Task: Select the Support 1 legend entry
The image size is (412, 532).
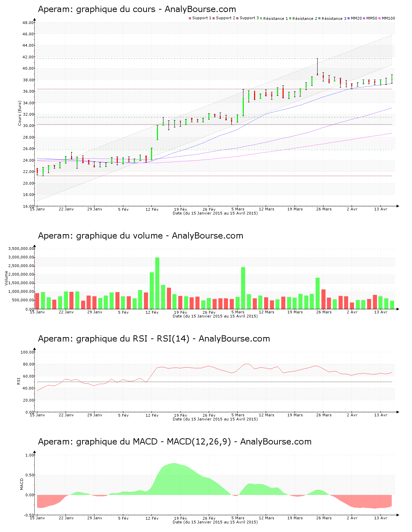Action: 200,18
